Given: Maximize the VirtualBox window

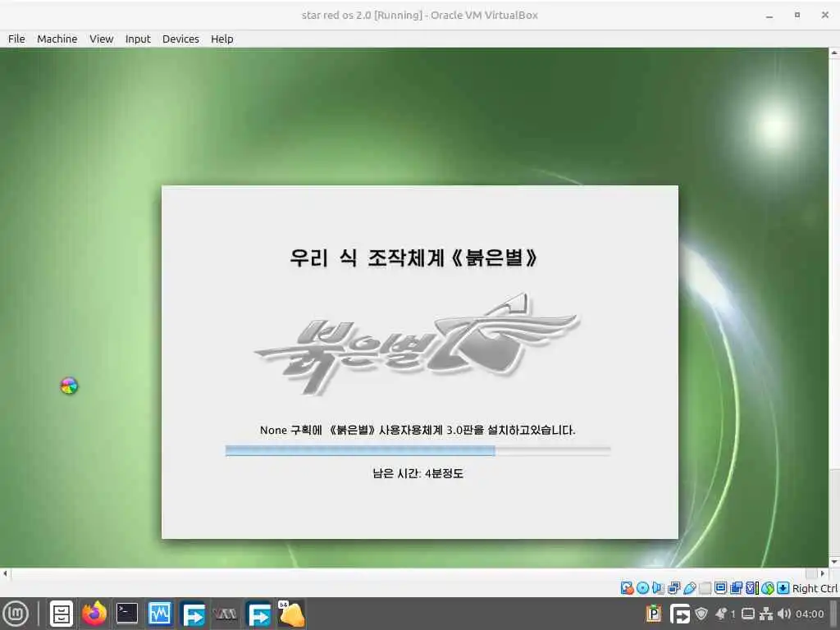Looking at the screenshot, I should tap(797, 15).
